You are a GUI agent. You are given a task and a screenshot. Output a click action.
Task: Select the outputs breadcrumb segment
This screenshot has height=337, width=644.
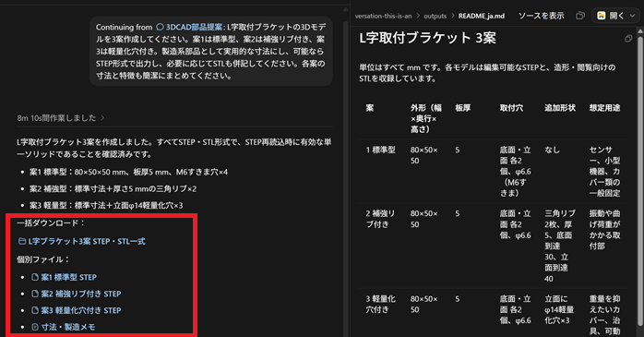[x=435, y=16]
